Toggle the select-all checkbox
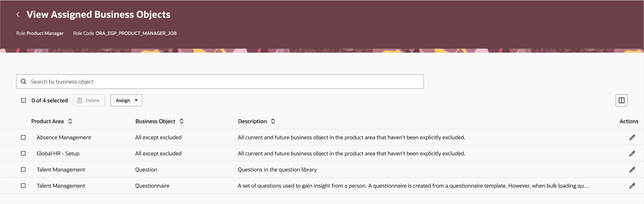The height and width of the screenshot is (204, 644). [x=24, y=100]
